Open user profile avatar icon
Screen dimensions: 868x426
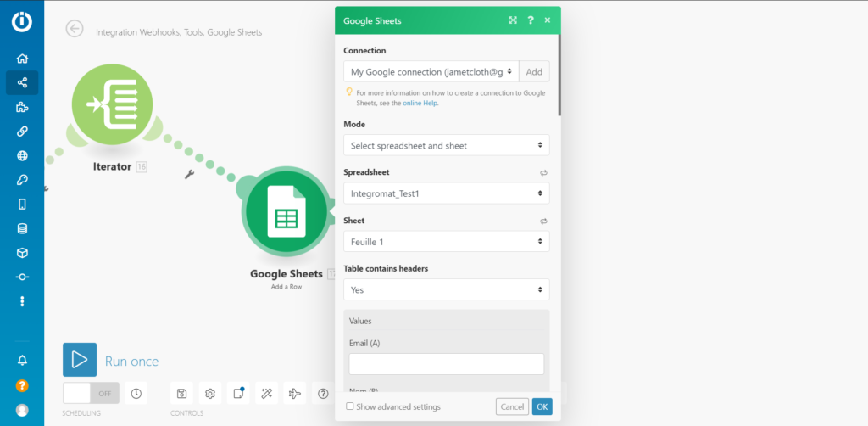pos(22,410)
